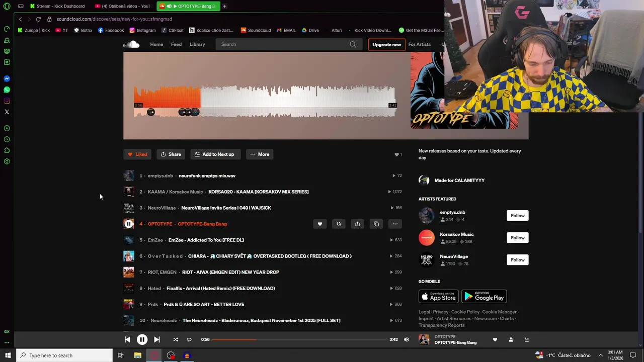Open the ellipsis menu on OPTOTYPE row
Image resolution: width=644 pixels, height=362 pixels.
click(395, 224)
